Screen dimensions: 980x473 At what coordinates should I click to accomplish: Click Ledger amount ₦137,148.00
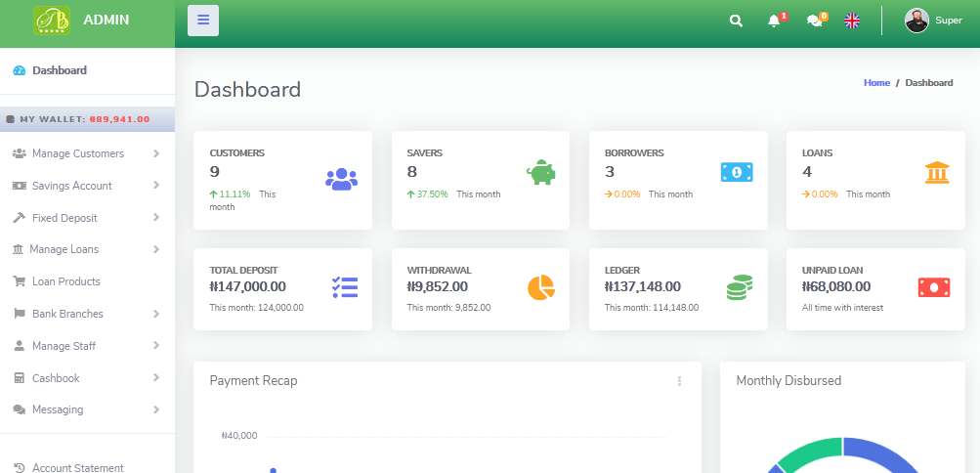[643, 286]
